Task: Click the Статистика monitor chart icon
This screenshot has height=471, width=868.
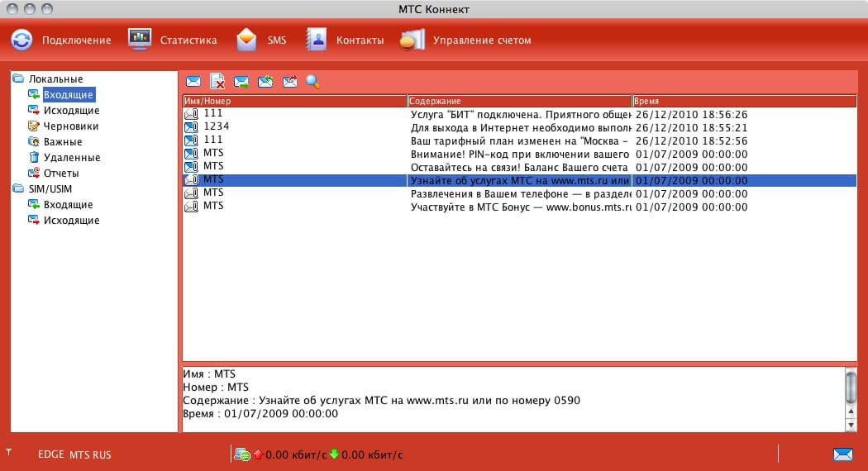Action: [x=140, y=40]
